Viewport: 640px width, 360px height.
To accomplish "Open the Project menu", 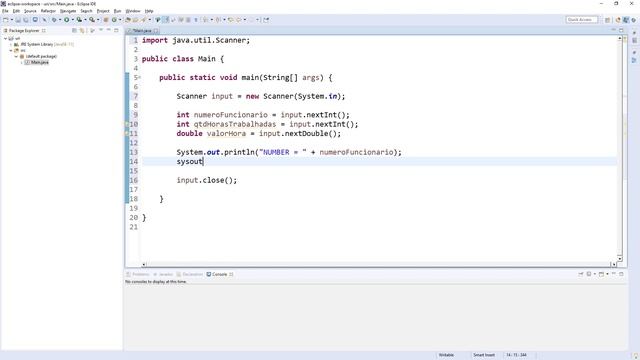I will [103, 11].
